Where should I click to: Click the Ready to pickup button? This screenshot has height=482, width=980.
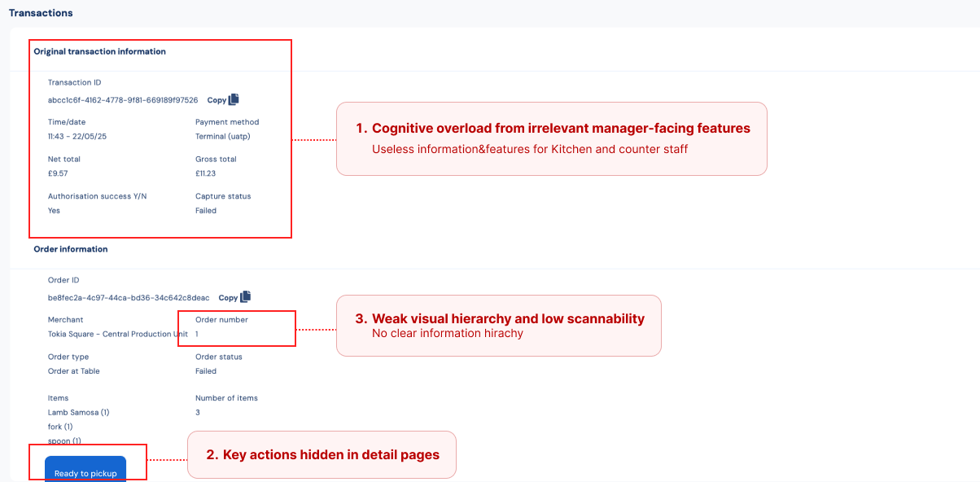(x=85, y=469)
